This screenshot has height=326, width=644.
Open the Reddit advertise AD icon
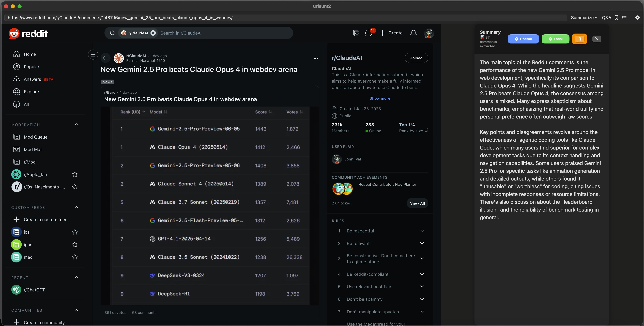(356, 33)
